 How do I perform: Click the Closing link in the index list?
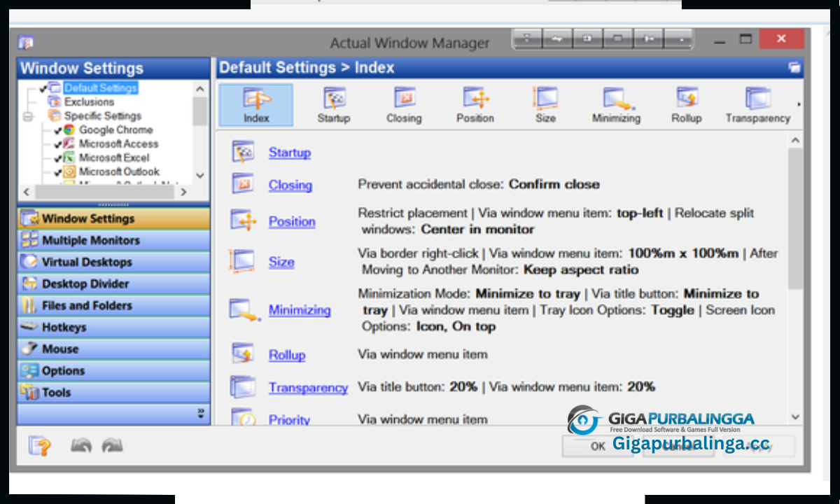tap(290, 185)
